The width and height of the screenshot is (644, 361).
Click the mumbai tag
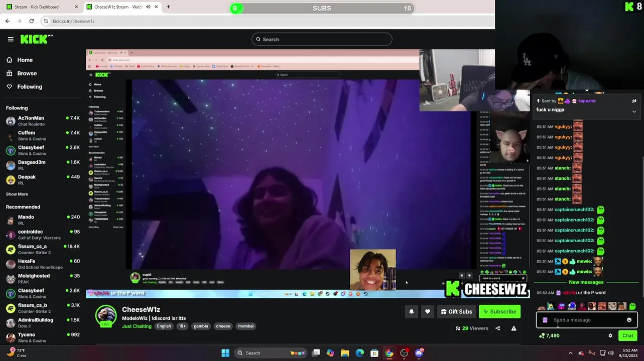(x=245, y=326)
